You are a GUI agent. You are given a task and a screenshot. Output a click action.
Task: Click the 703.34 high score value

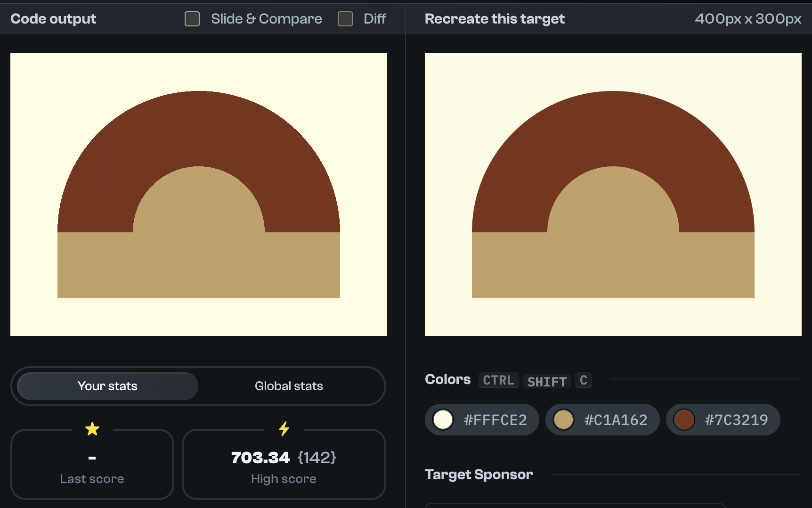(x=260, y=457)
